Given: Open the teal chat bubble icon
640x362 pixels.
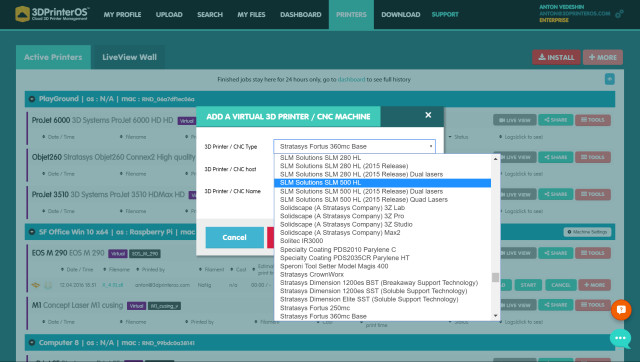Looking at the screenshot, I should (620, 338).
